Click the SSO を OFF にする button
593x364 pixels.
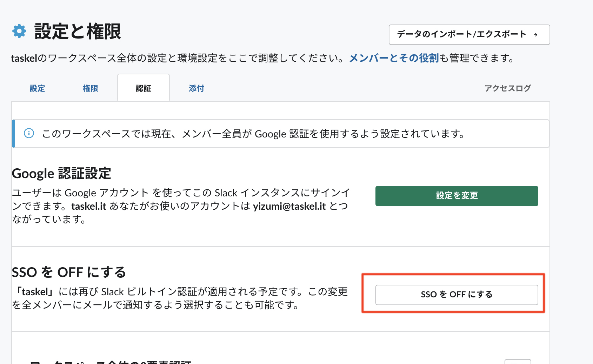pos(457,295)
